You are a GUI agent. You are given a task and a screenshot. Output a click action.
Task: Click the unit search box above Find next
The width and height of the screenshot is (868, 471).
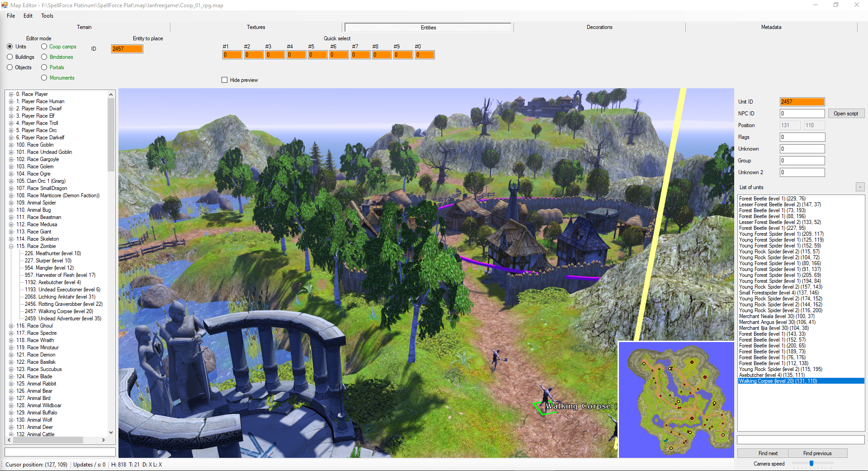coord(801,440)
